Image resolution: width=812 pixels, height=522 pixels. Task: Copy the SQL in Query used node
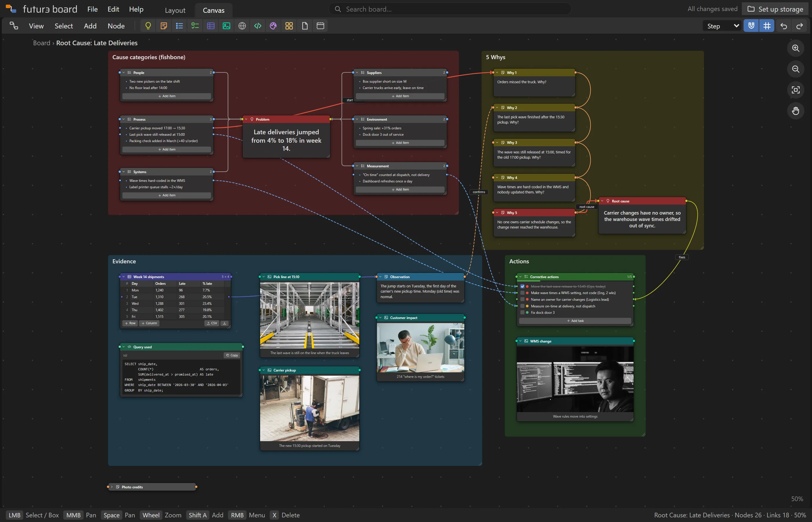(x=232, y=355)
